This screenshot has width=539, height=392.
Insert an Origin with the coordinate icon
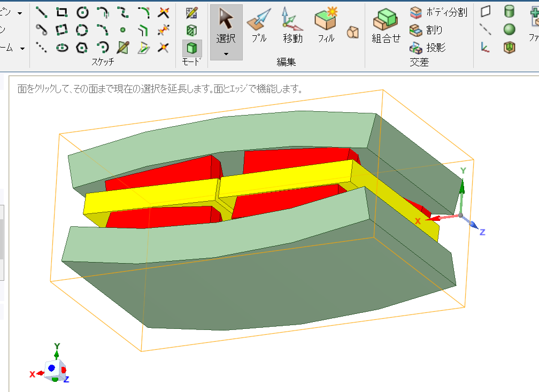(x=486, y=47)
